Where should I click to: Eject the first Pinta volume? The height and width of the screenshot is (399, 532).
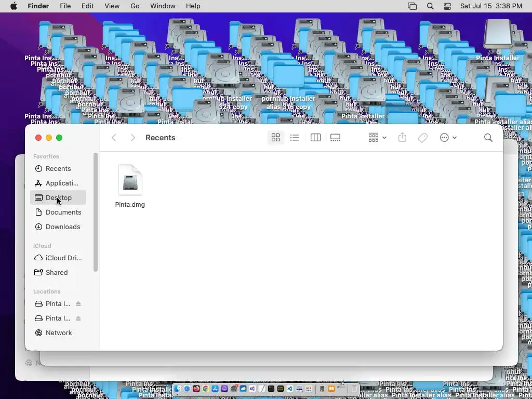tap(78, 303)
